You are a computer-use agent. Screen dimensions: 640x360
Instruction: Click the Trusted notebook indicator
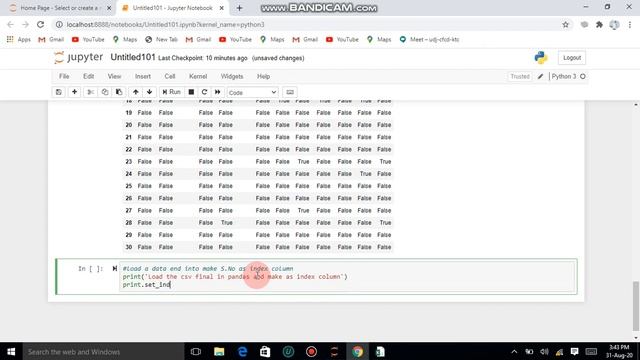point(520,76)
